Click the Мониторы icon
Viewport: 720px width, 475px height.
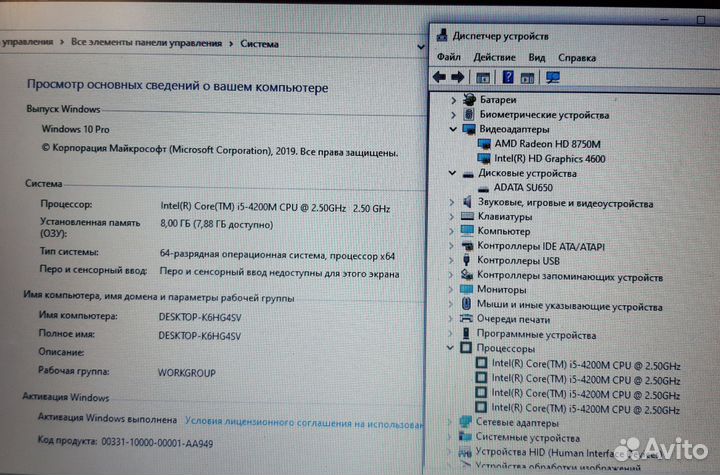(466, 289)
